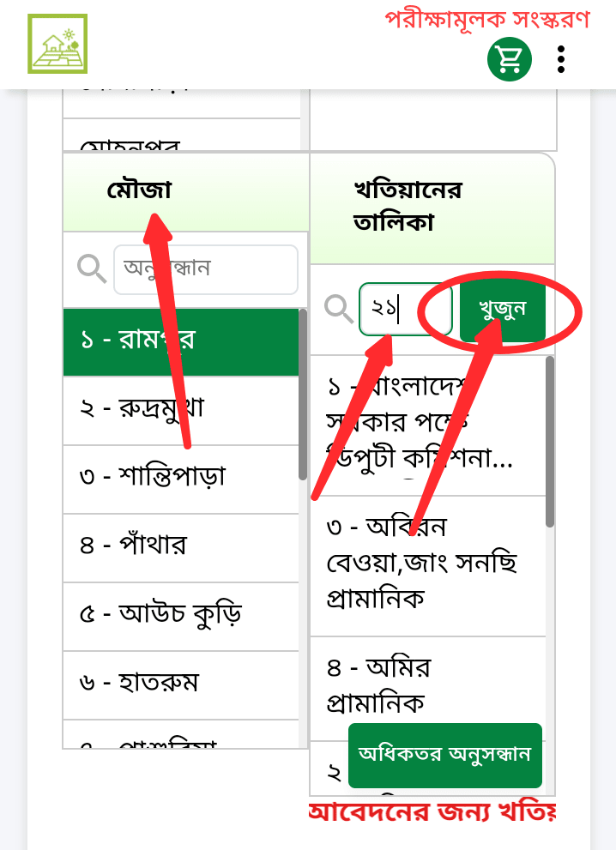The height and width of the screenshot is (850, 616).
Task: Select khatian ১ - বাংলাদেশ সরকার entry
Action: coord(426,422)
